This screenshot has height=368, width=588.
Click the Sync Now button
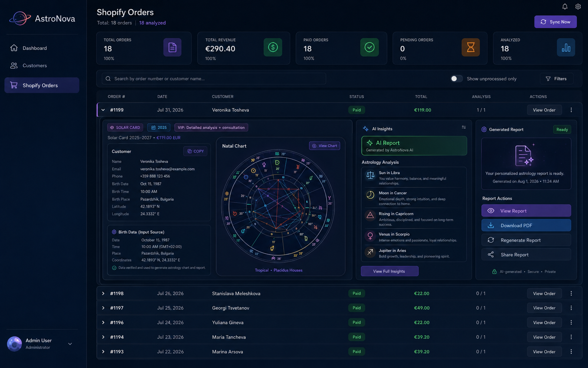pyautogui.click(x=555, y=22)
